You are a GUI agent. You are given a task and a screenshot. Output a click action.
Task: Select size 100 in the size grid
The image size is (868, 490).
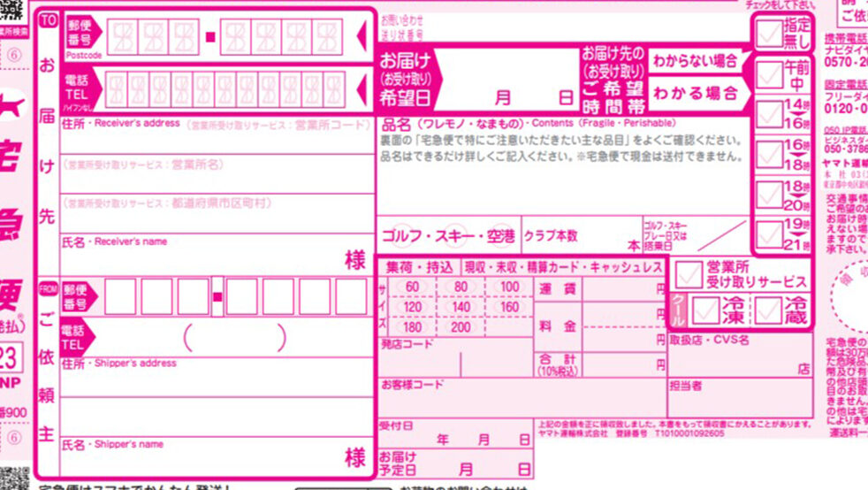(x=509, y=287)
